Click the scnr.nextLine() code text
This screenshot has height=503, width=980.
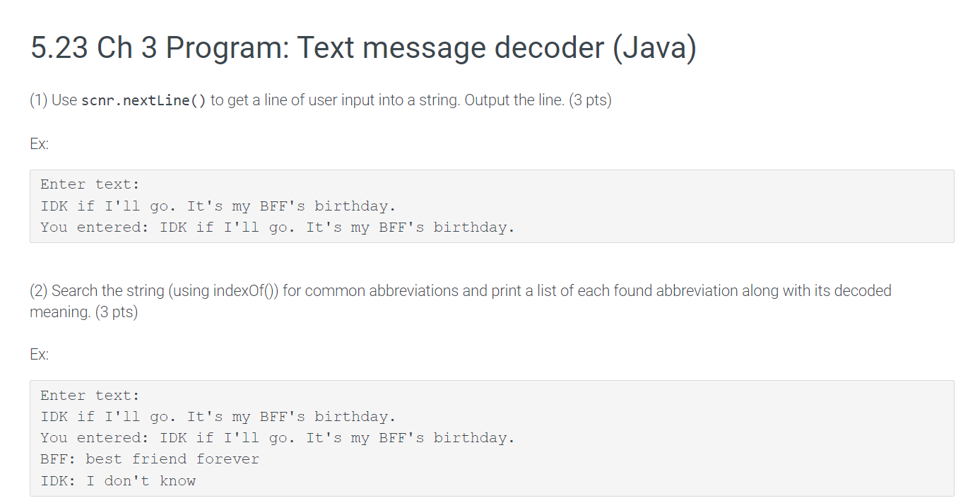[x=144, y=100]
